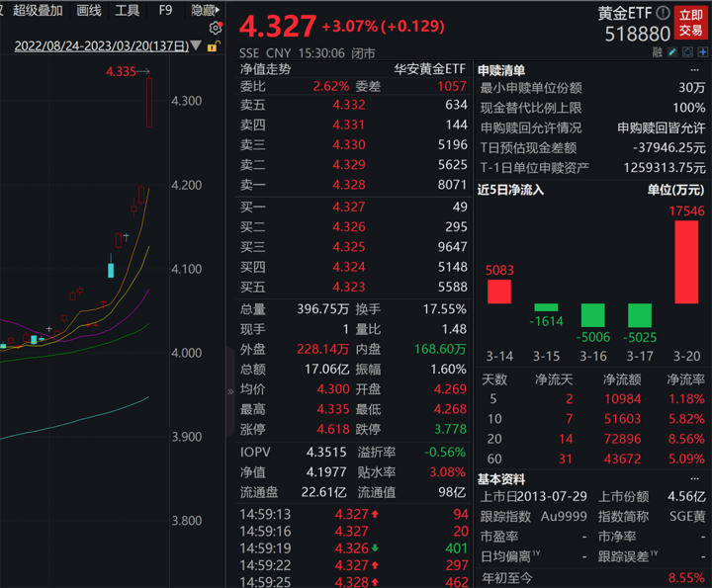Toggle the yellow date range lock icon
The height and width of the screenshot is (588, 712).
click(214, 46)
